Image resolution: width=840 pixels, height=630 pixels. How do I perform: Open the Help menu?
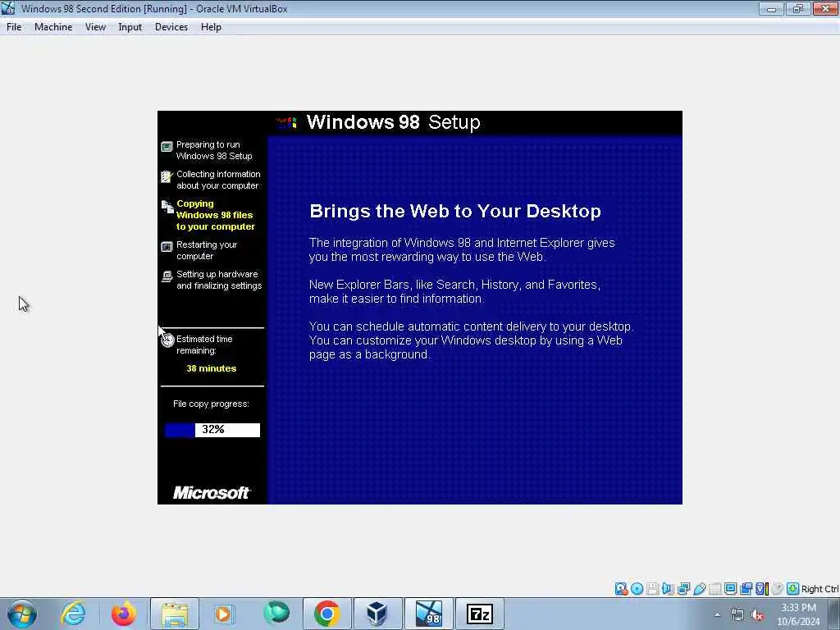(x=211, y=27)
